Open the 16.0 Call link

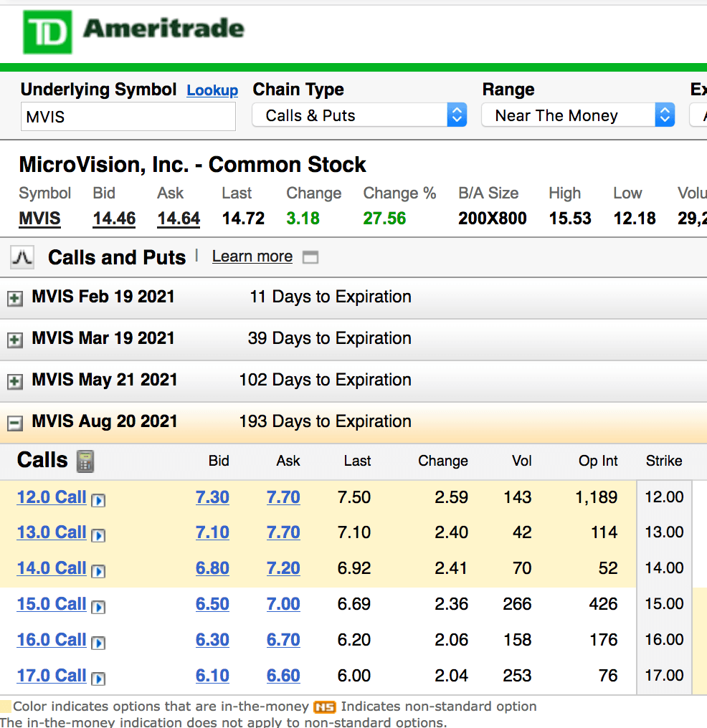(x=52, y=640)
